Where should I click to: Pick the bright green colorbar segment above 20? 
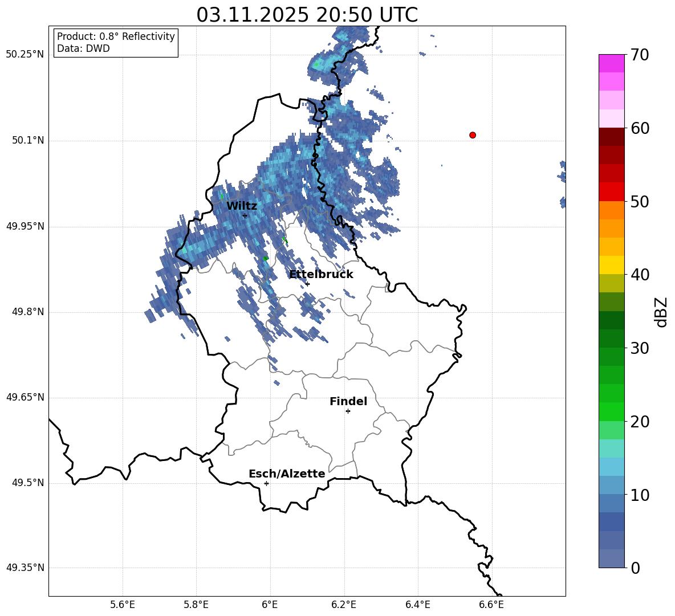tap(611, 411)
